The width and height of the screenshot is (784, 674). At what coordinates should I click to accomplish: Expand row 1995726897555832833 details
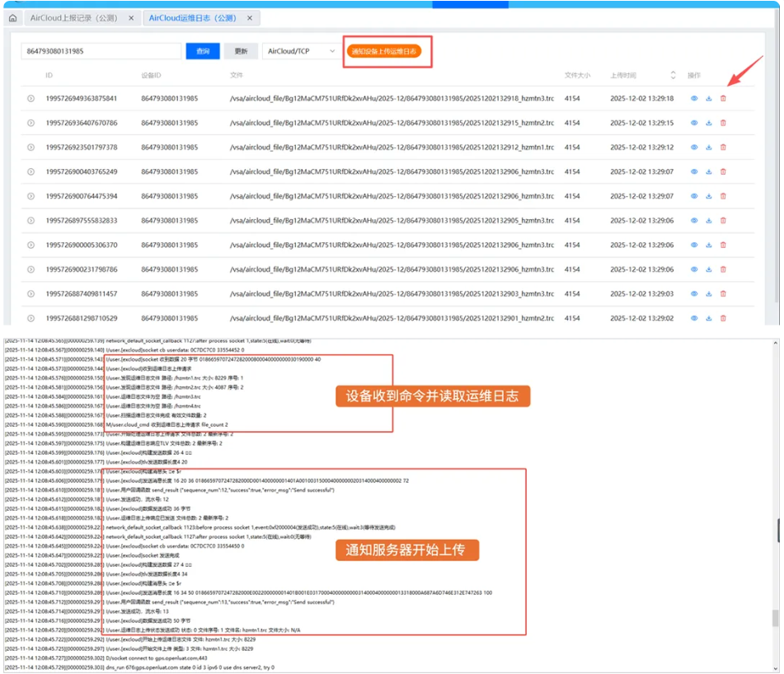(31, 221)
